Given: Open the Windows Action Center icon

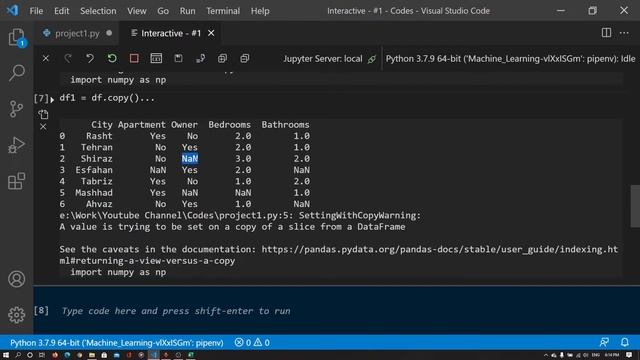Looking at the screenshot, I should (x=629, y=355).
